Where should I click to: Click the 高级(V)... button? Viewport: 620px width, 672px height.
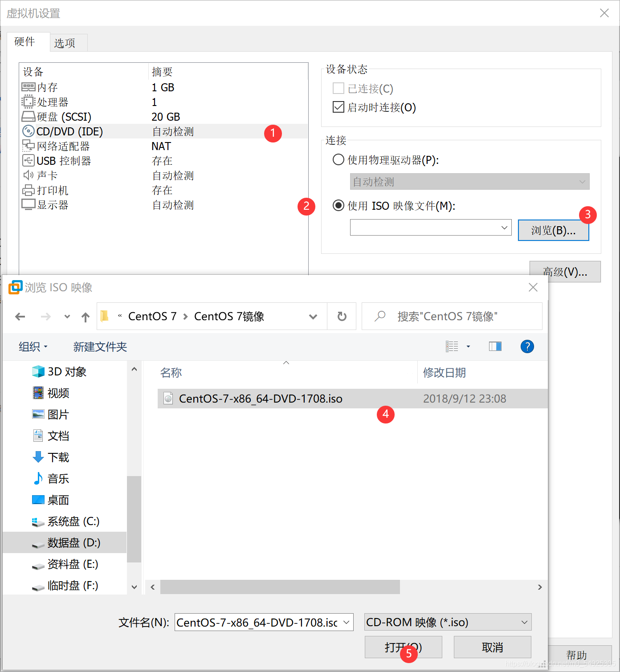click(x=565, y=272)
